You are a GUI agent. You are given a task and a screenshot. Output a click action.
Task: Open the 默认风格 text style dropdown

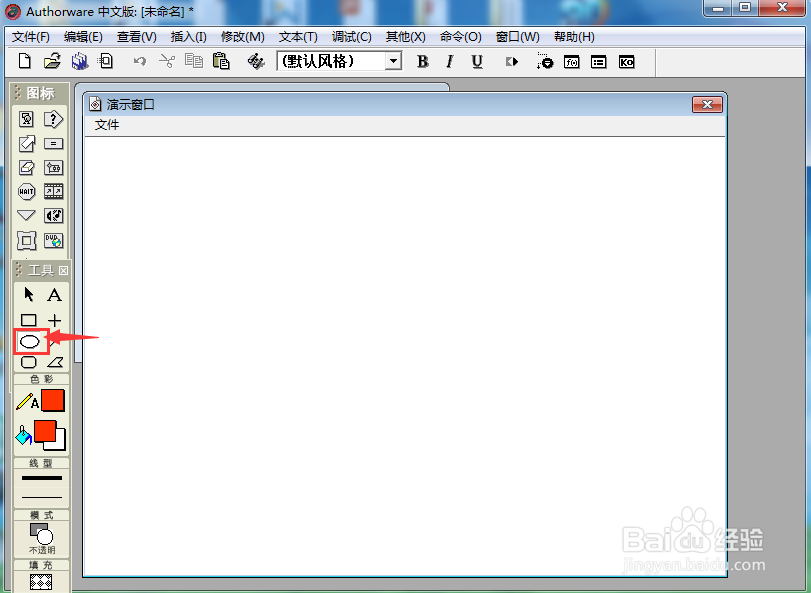[393, 62]
